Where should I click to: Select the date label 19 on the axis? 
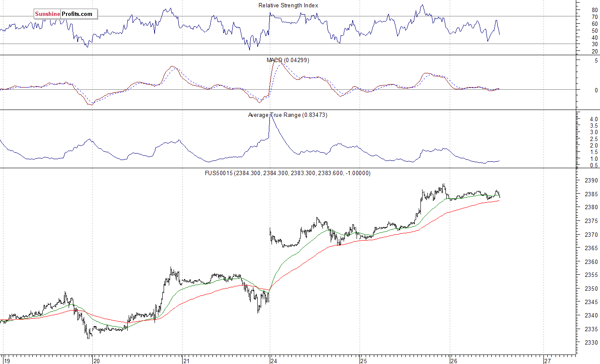[x=6, y=361]
